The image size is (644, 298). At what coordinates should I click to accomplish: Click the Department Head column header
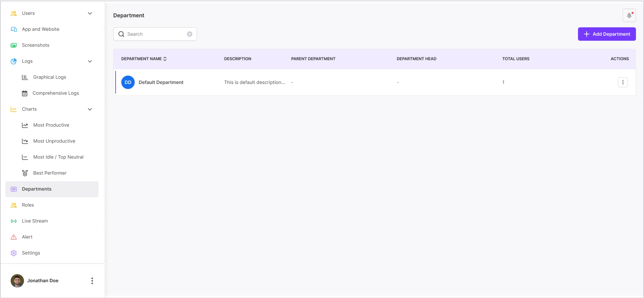[x=416, y=59]
